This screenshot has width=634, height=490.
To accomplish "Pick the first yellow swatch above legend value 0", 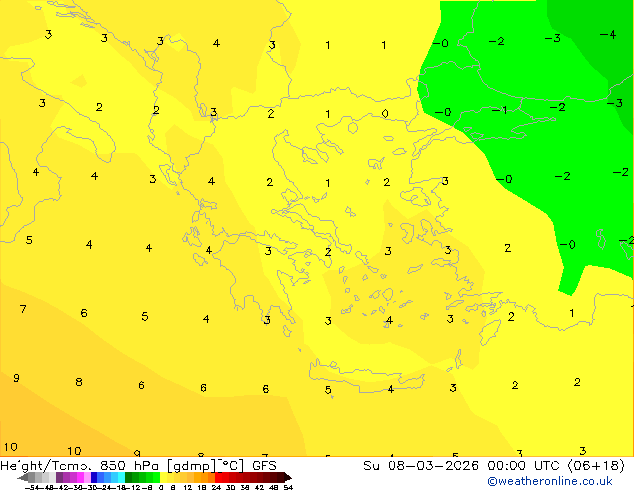I will tap(163, 477).
